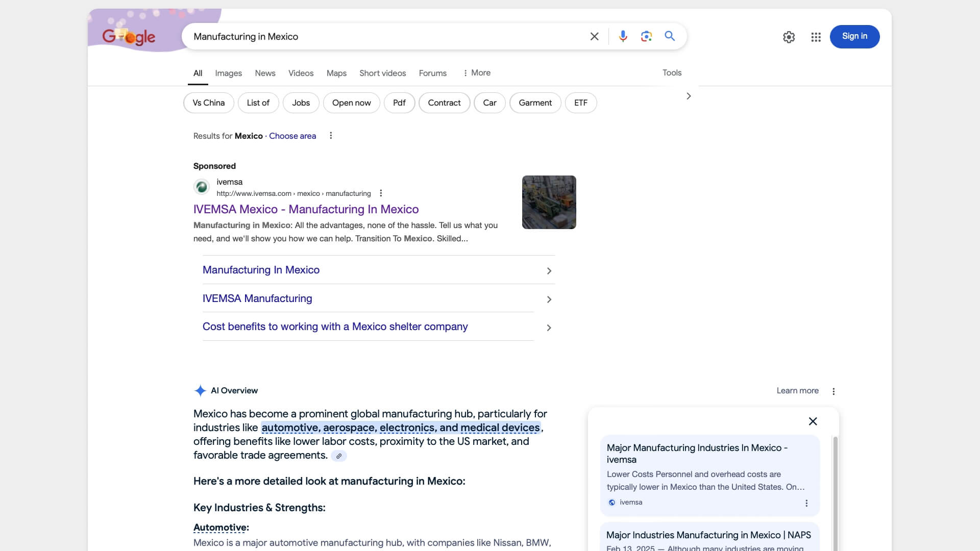Expand the 'Cost benefits' sitelink chevron

tap(549, 328)
